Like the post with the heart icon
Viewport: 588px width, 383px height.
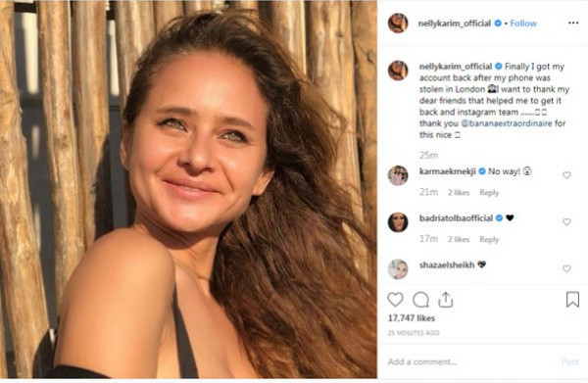[x=395, y=300]
